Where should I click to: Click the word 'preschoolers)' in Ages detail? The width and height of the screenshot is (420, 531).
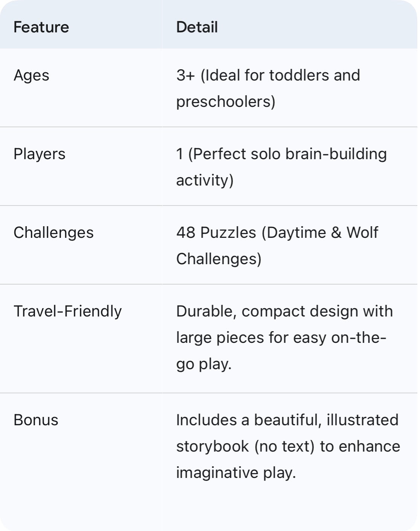point(226,102)
